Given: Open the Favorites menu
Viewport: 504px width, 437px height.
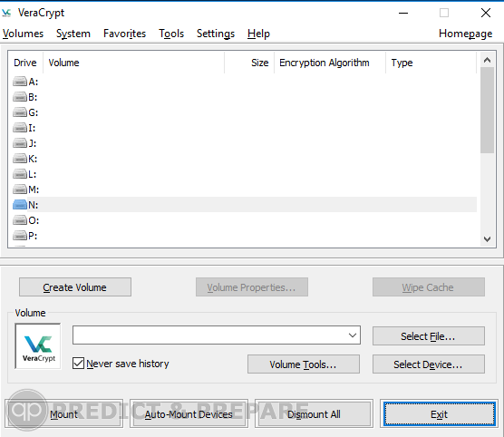Looking at the screenshot, I should tap(124, 34).
